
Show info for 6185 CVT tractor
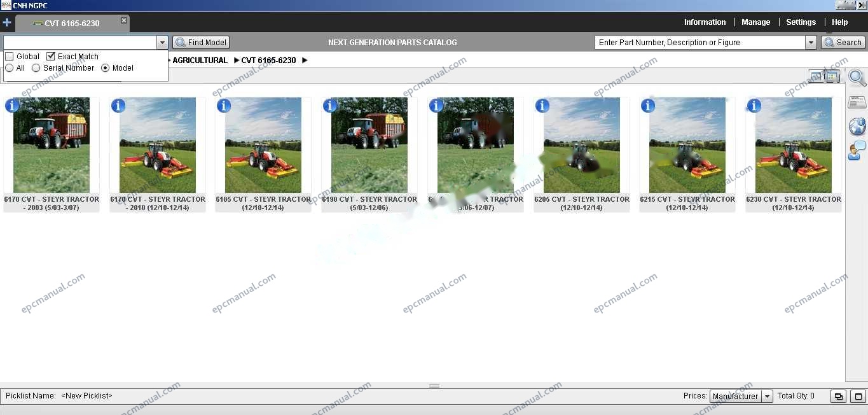point(224,106)
